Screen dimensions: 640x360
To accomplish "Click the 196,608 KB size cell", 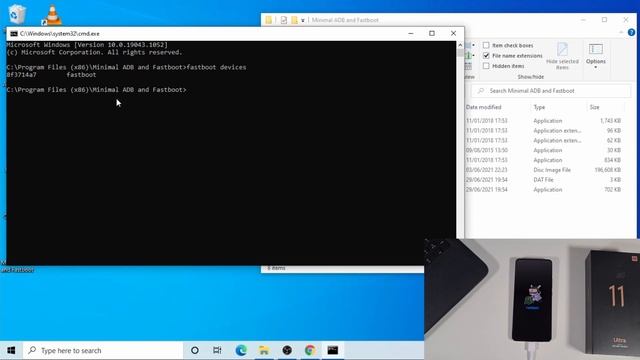I will coord(607,170).
